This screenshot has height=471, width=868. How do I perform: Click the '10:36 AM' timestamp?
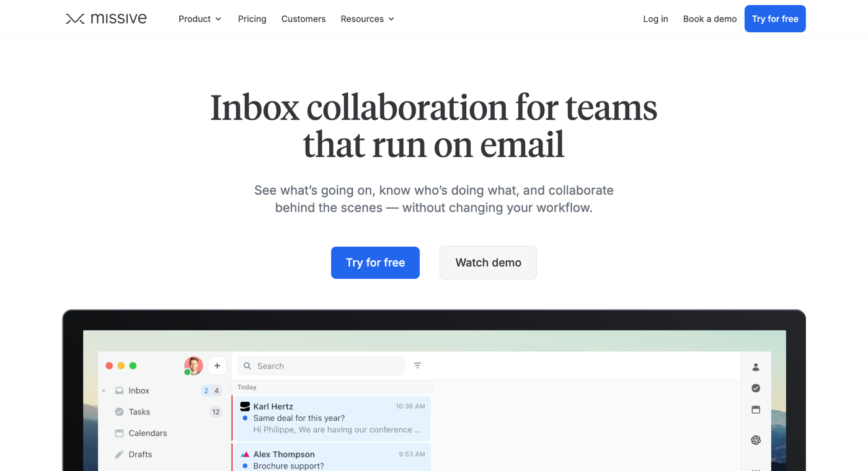pos(410,407)
